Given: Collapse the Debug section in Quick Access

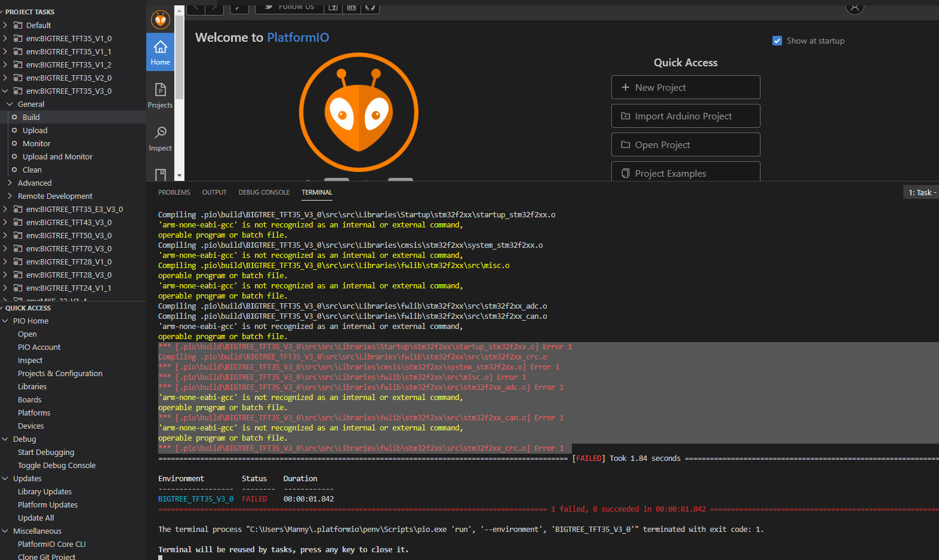Looking at the screenshot, I should click(5, 439).
